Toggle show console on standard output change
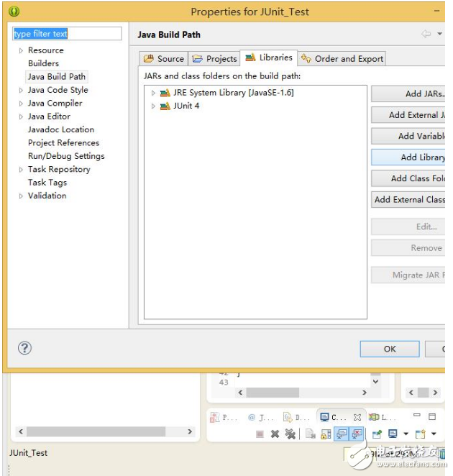453x476 pixels. point(342,434)
